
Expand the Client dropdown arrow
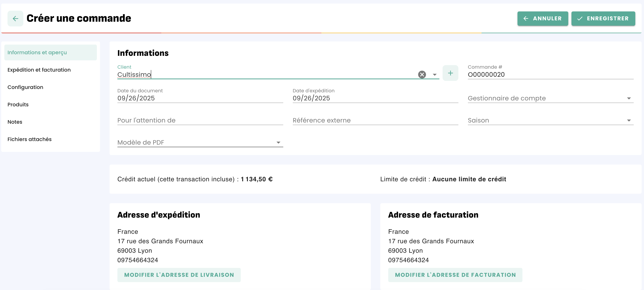pos(434,75)
